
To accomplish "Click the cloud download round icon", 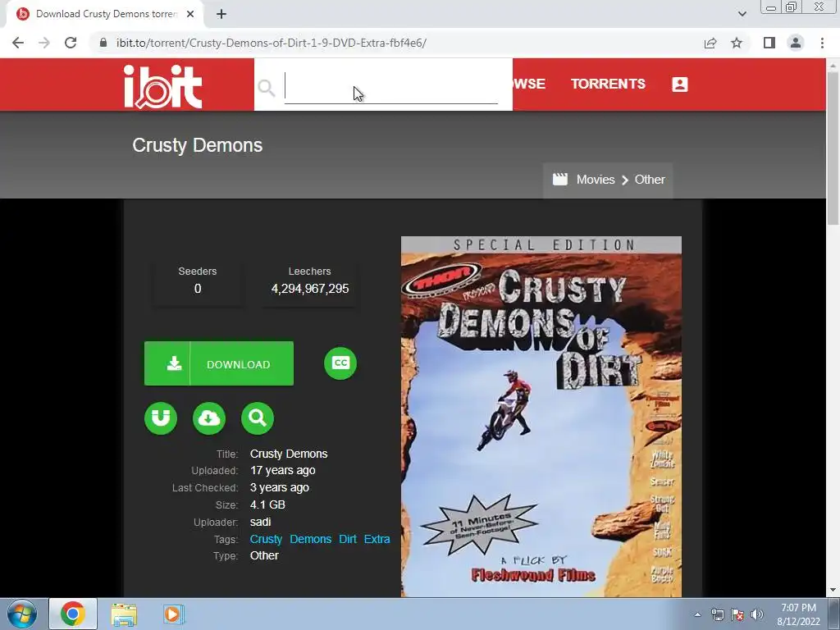I will pyautogui.click(x=209, y=418).
